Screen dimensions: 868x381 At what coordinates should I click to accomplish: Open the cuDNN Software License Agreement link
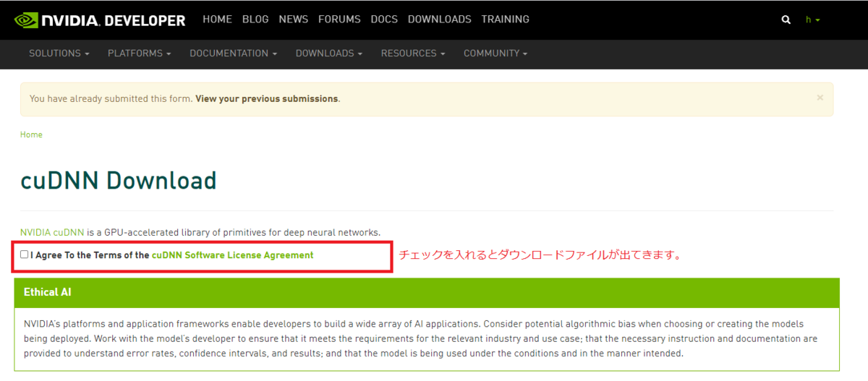[233, 255]
